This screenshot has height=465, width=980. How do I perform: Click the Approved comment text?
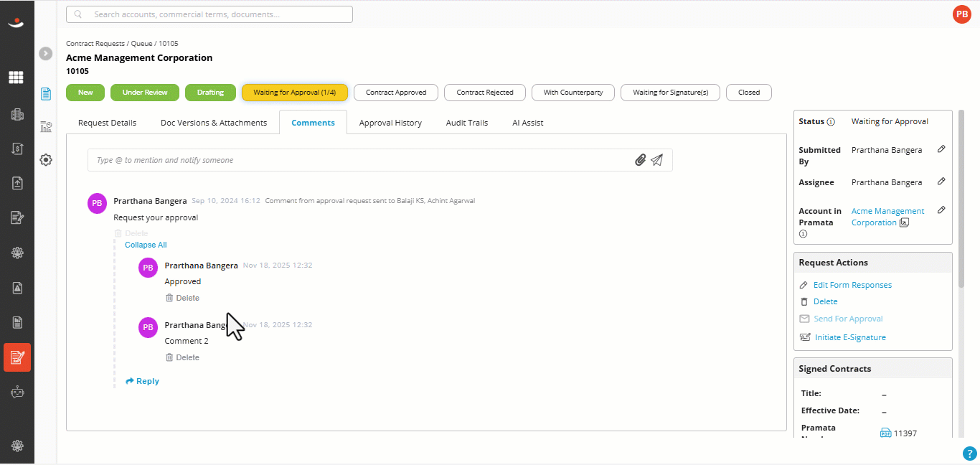click(x=183, y=281)
